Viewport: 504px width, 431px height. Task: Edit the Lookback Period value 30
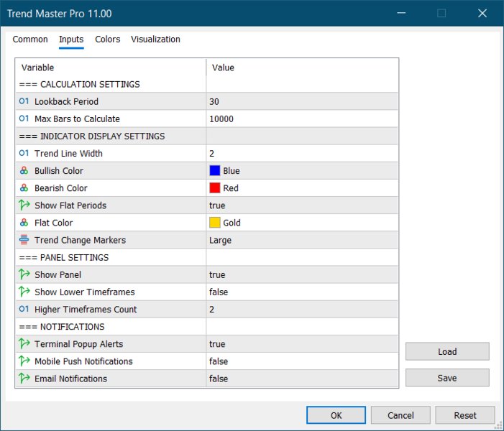pyautogui.click(x=302, y=101)
